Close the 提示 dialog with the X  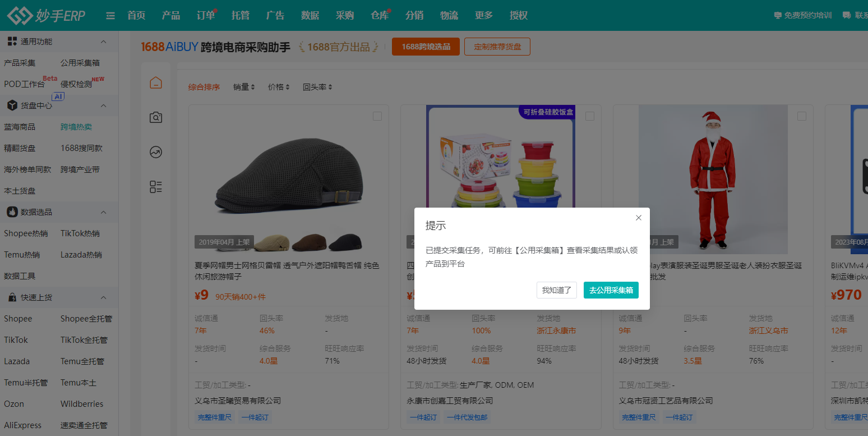click(x=639, y=218)
